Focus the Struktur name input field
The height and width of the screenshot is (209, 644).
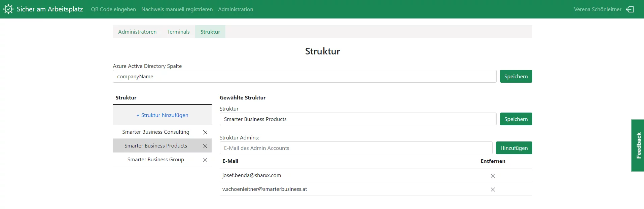click(x=358, y=119)
